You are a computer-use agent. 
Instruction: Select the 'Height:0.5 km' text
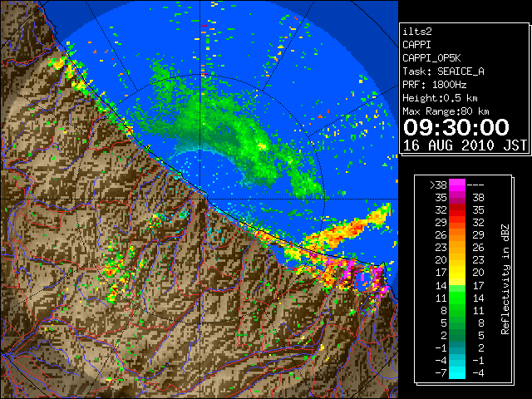pos(440,98)
